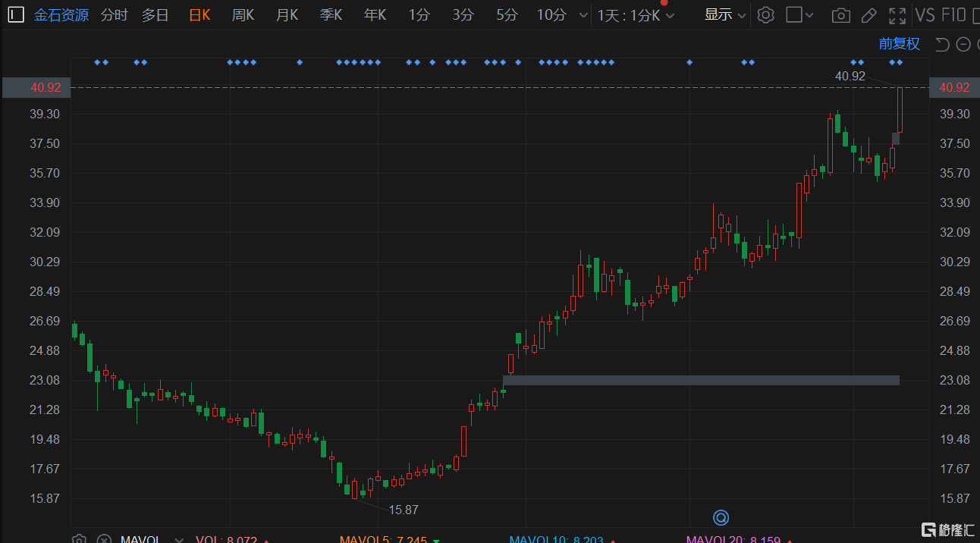Take a chart screenshot with camera icon
This screenshot has height=543, width=980.
(840, 15)
